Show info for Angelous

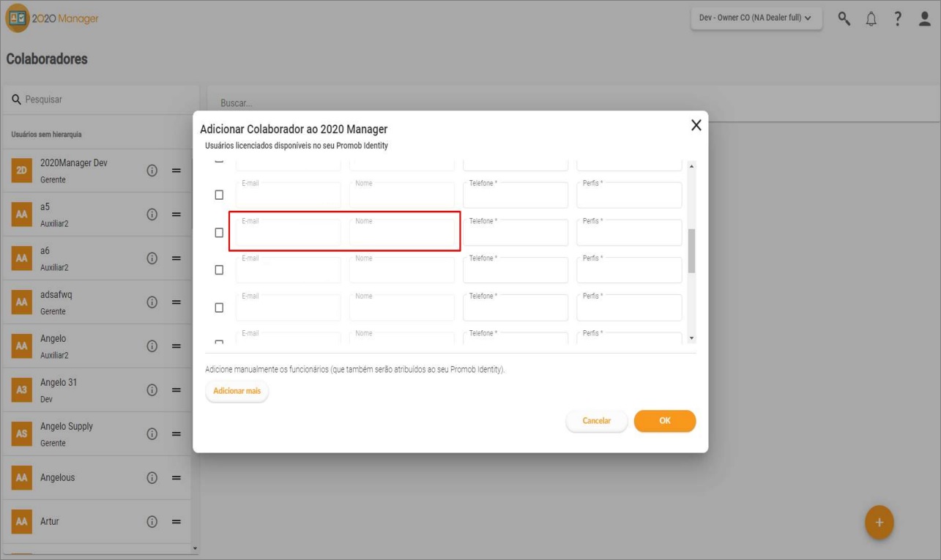[152, 478]
